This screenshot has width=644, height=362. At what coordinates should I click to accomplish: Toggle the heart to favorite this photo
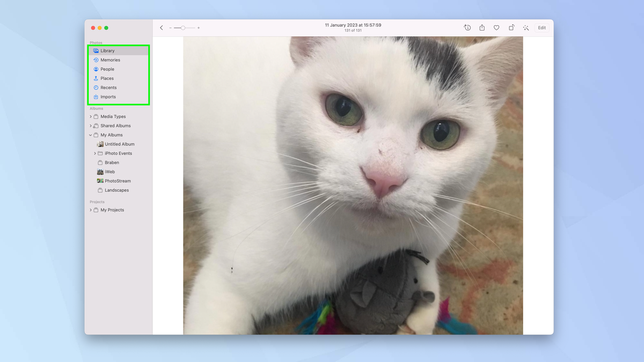pyautogui.click(x=496, y=27)
